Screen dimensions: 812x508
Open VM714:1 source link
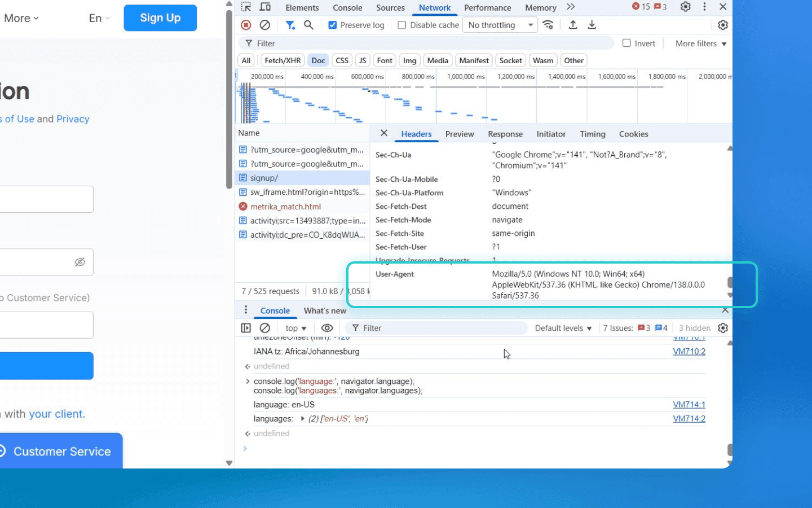[689, 405]
